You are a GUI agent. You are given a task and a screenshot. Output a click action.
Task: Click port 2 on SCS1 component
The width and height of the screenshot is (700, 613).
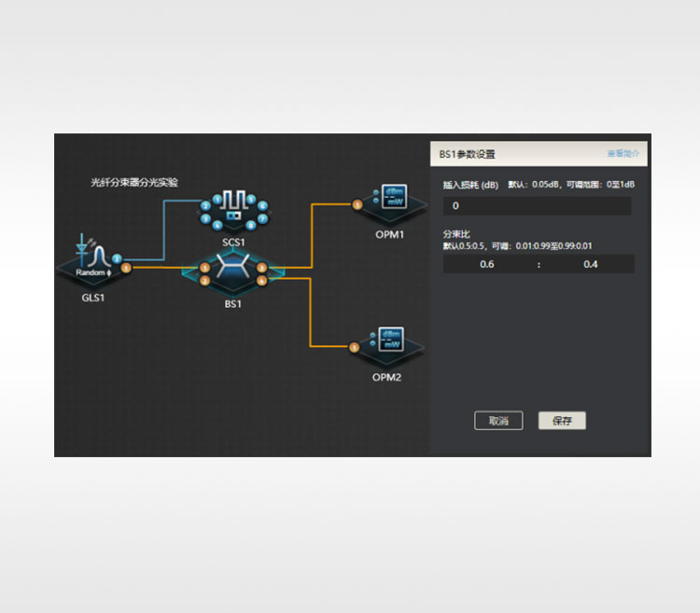pos(204,204)
